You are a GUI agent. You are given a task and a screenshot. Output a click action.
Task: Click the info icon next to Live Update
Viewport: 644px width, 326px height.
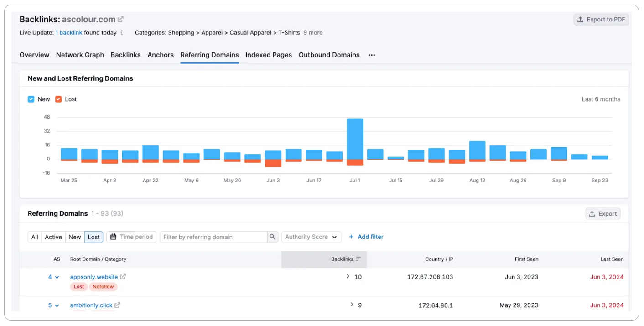[x=121, y=32]
